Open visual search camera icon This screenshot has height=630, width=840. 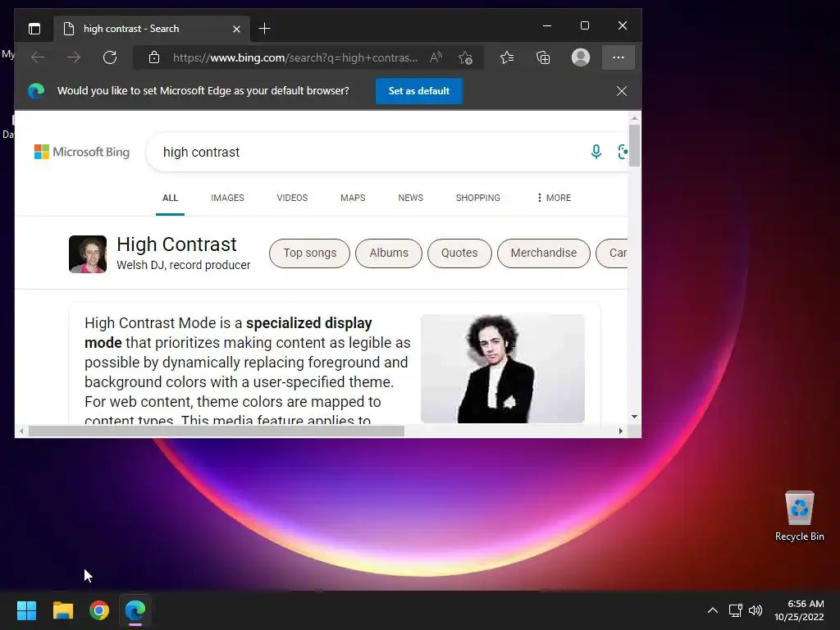click(623, 152)
